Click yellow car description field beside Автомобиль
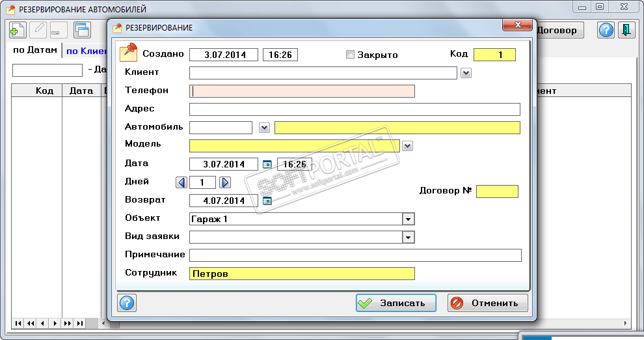 pos(397,128)
